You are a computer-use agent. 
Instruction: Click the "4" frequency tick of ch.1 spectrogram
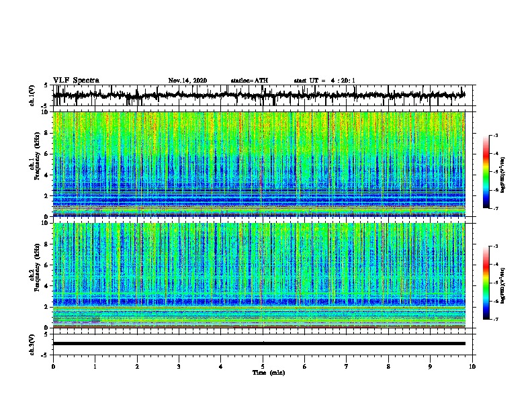click(x=46, y=175)
